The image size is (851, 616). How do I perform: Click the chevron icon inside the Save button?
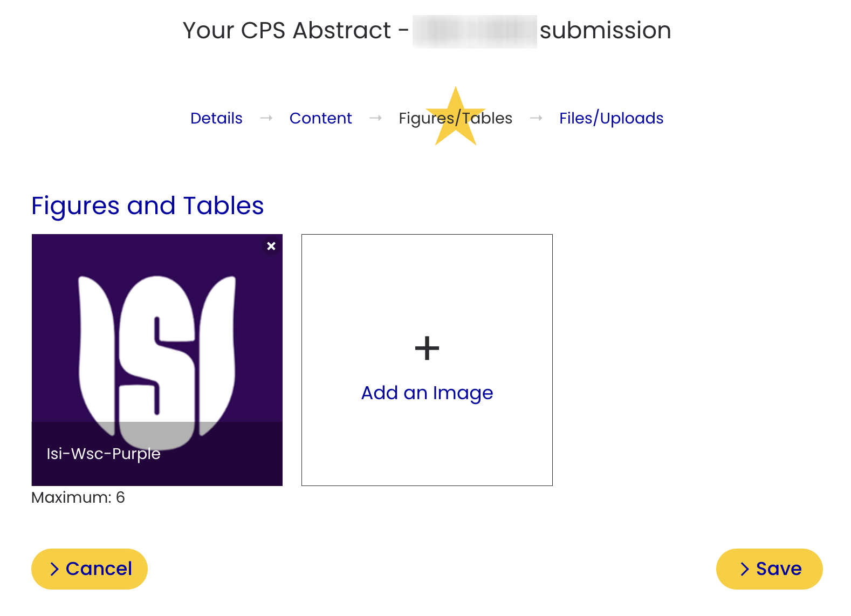coord(745,569)
